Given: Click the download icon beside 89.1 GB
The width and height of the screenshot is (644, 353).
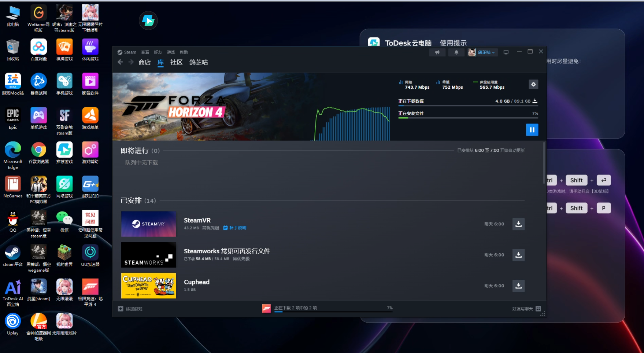Looking at the screenshot, I should click(535, 101).
